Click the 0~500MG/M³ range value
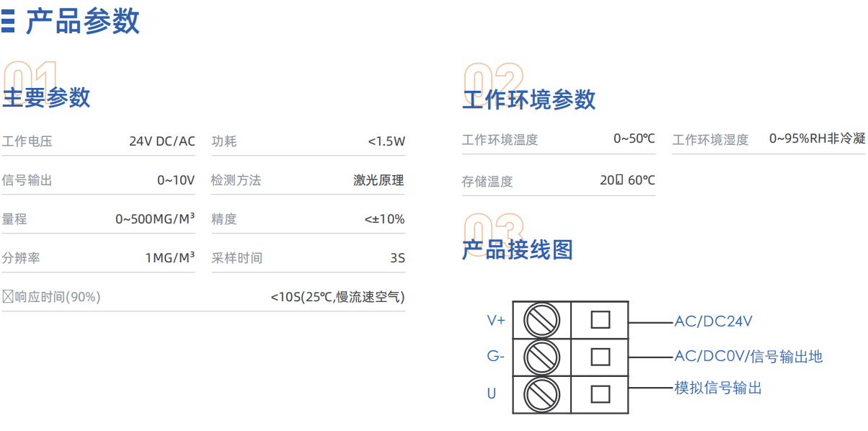 (155, 219)
